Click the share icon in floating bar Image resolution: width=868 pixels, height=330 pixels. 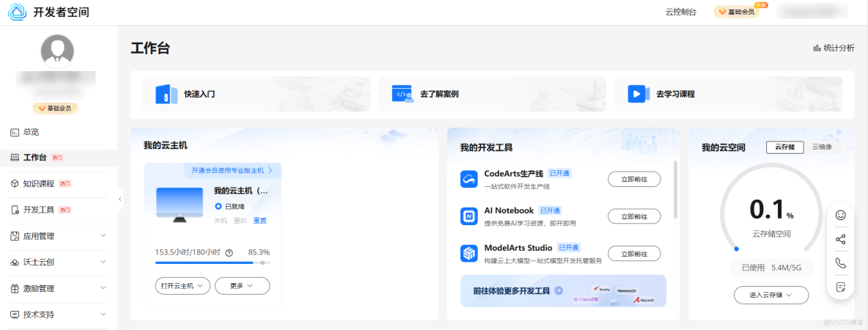point(840,239)
